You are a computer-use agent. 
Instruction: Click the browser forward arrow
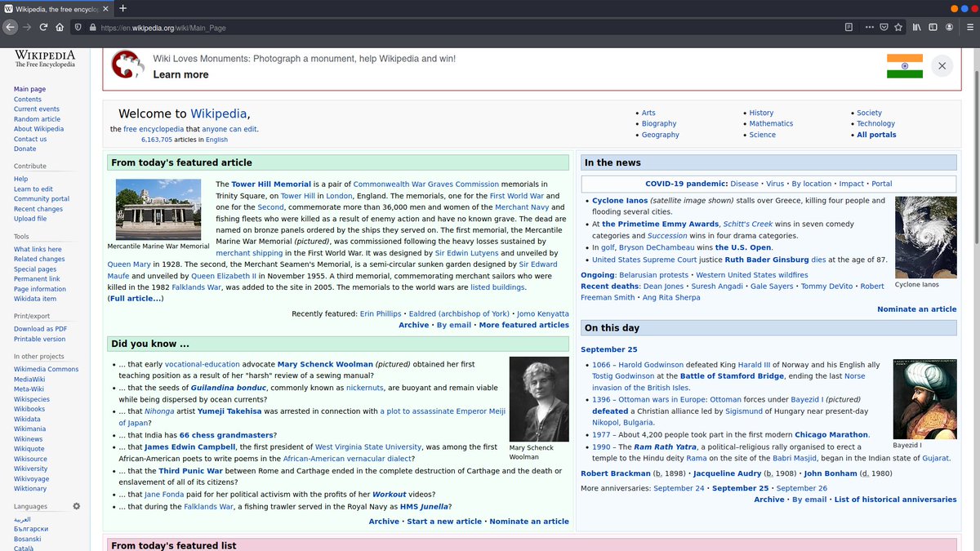tap(27, 27)
